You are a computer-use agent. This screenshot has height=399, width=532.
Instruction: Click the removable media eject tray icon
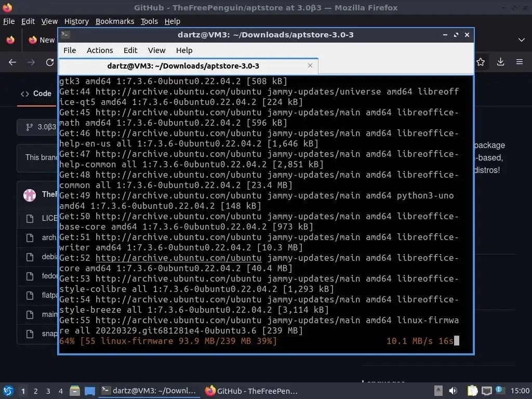click(x=438, y=391)
